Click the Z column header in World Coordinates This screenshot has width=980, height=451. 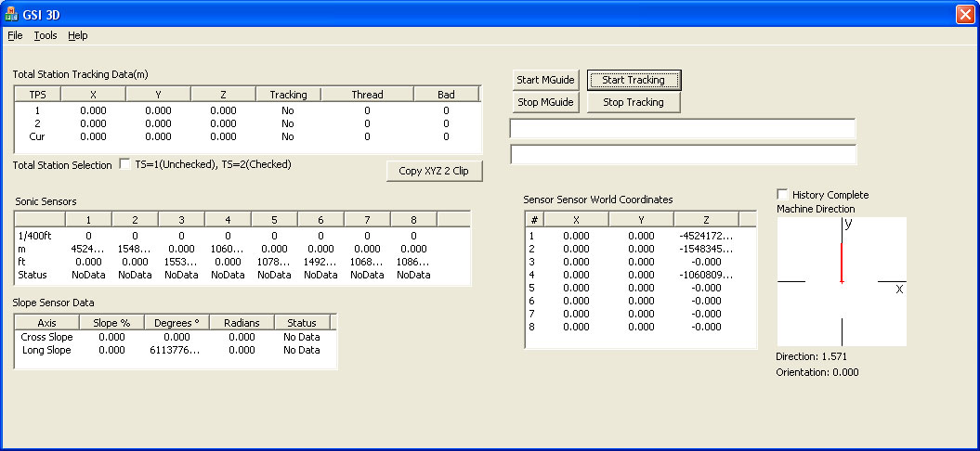pyautogui.click(x=706, y=219)
